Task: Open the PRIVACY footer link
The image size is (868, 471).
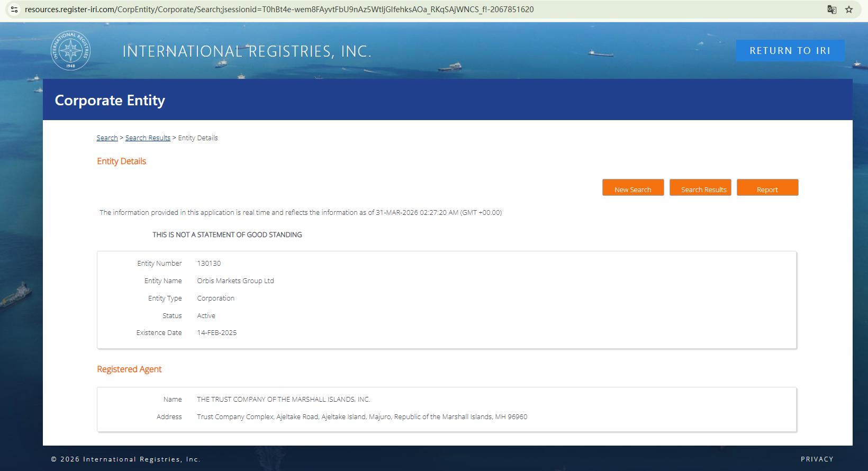Action: (x=817, y=459)
